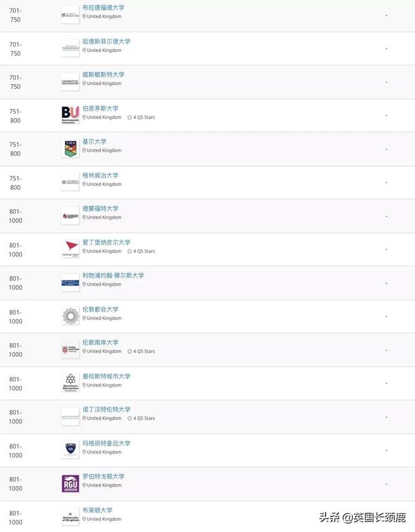Click the 4 QS Stars badge for 伯恩茅斯大学
The image size is (415, 532).
point(141,117)
